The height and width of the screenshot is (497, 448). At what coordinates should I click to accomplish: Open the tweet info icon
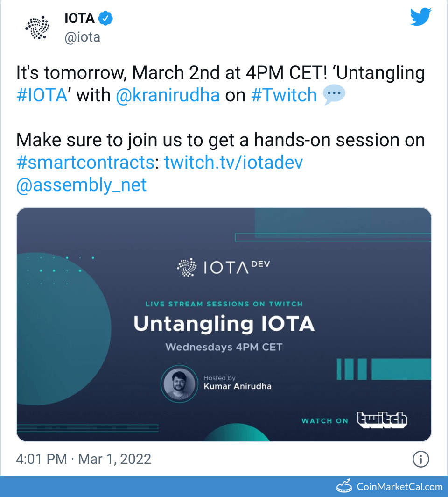tap(420, 459)
